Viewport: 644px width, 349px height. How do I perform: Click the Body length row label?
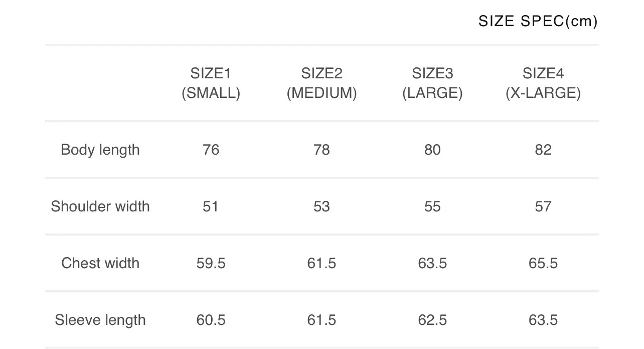pos(100,150)
